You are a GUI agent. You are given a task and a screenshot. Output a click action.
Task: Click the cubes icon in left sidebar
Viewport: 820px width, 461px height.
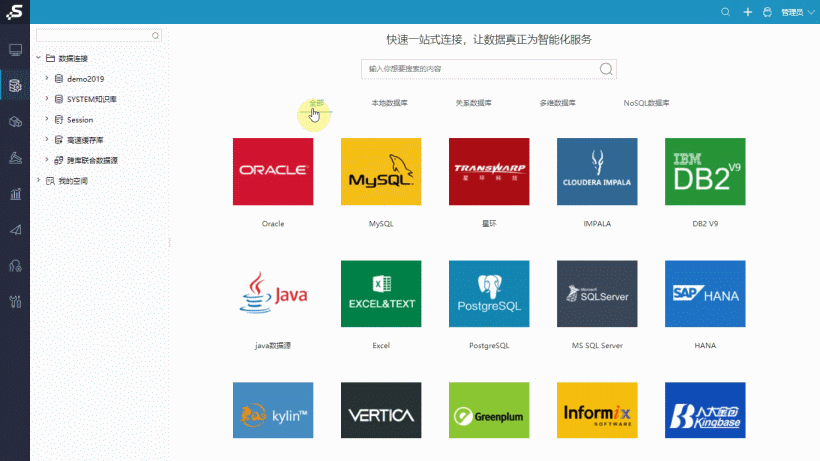[14, 121]
